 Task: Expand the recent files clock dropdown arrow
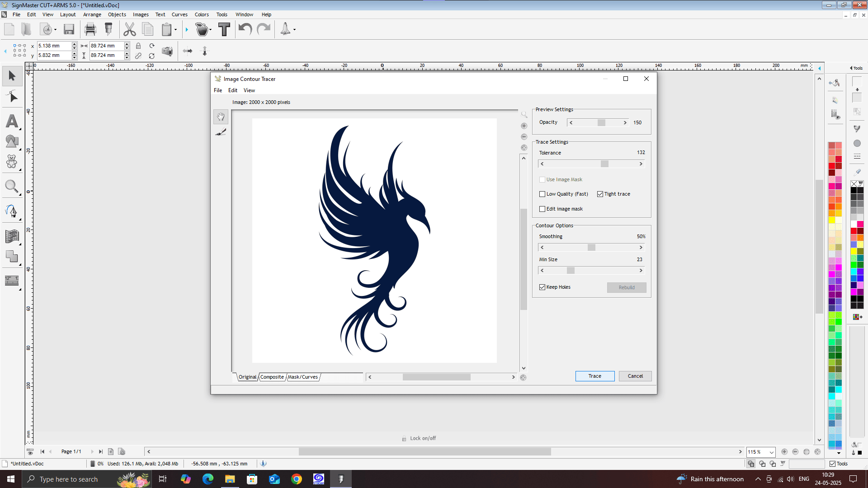pos(55,30)
